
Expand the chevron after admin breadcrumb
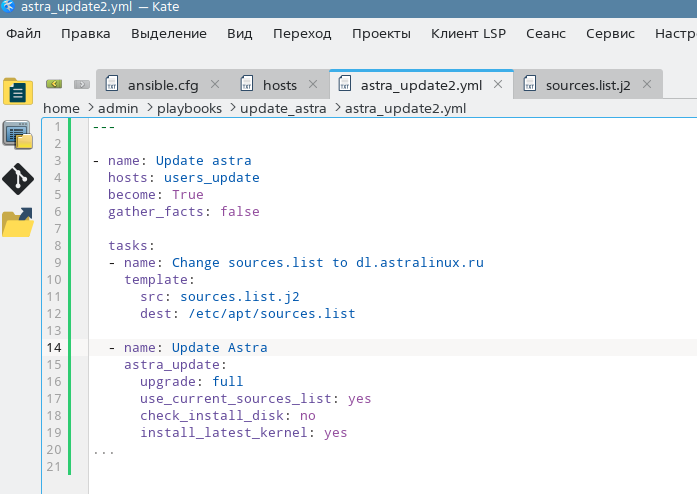coord(148,108)
